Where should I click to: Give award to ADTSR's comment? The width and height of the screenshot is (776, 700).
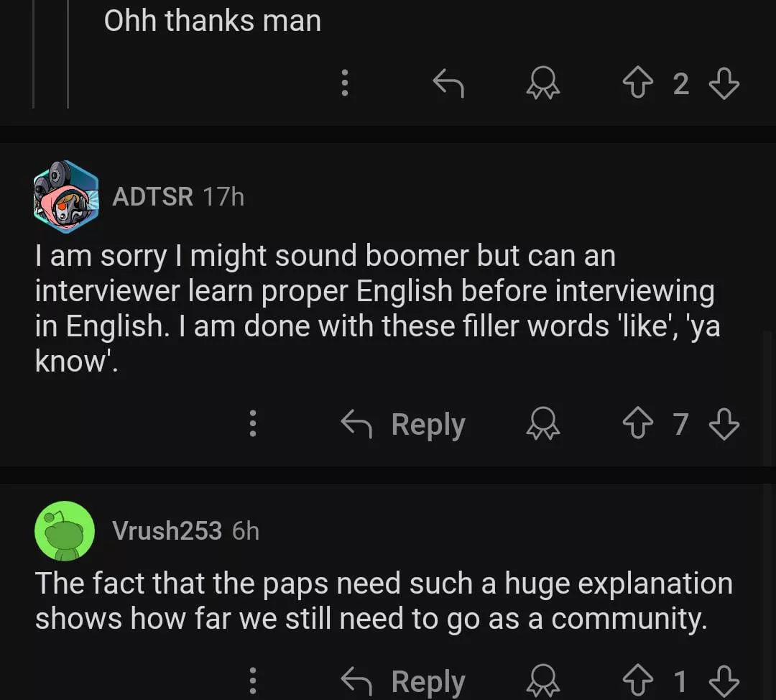click(x=543, y=424)
